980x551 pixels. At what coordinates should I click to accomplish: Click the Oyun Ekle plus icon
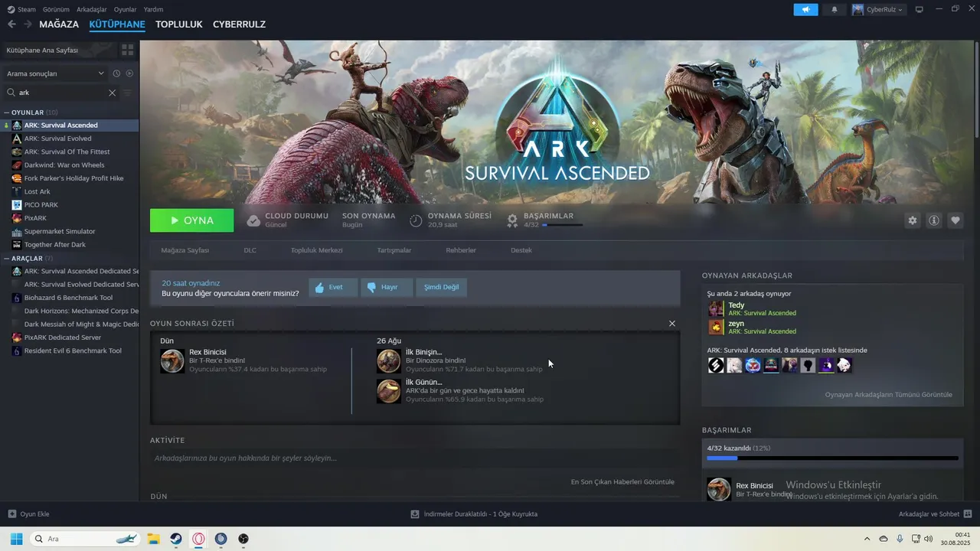click(11, 514)
